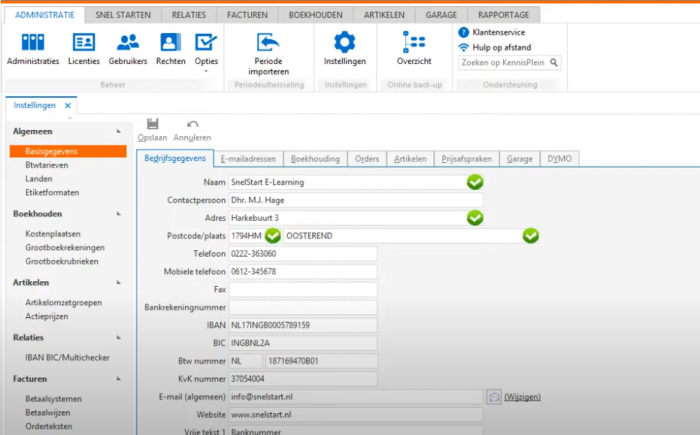
Task: Click the Zoeken op KennisPlein search field
Action: [x=503, y=62]
